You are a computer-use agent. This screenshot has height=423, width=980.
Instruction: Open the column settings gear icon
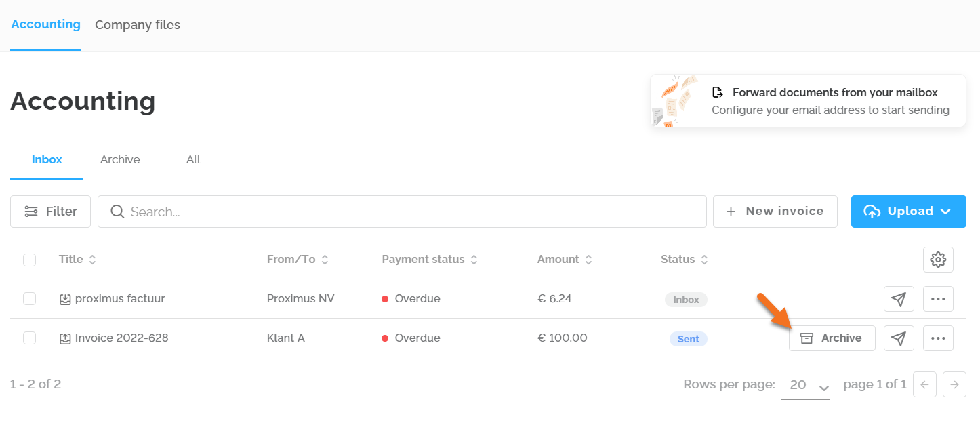click(x=938, y=260)
